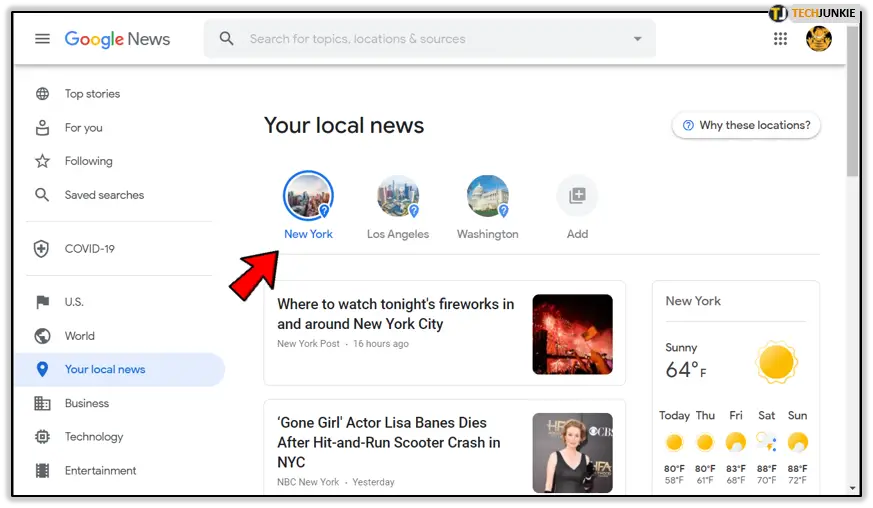Open the COVID-19 section
Viewport: 873px width, 508px height.
(x=90, y=248)
